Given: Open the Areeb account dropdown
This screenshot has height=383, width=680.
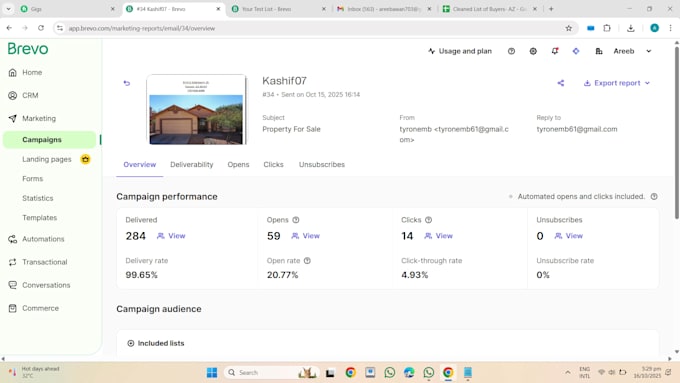Looking at the screenshot, I should point(632,51).
